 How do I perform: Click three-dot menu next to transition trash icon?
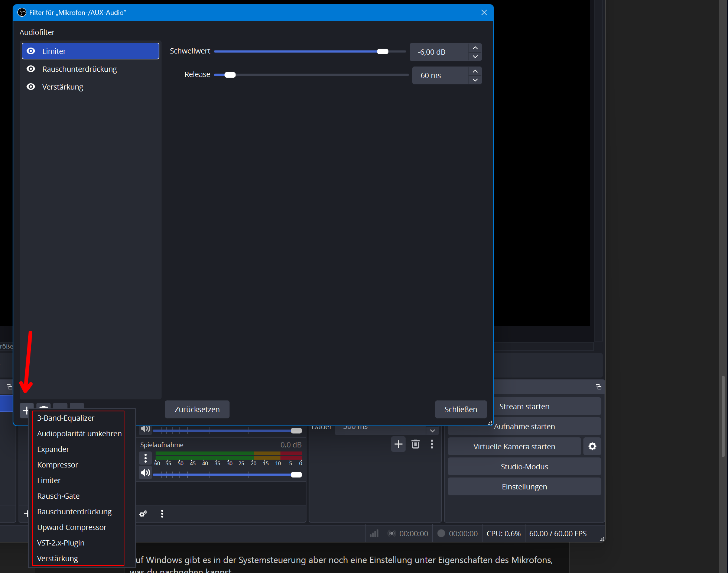tap(432, 444)
